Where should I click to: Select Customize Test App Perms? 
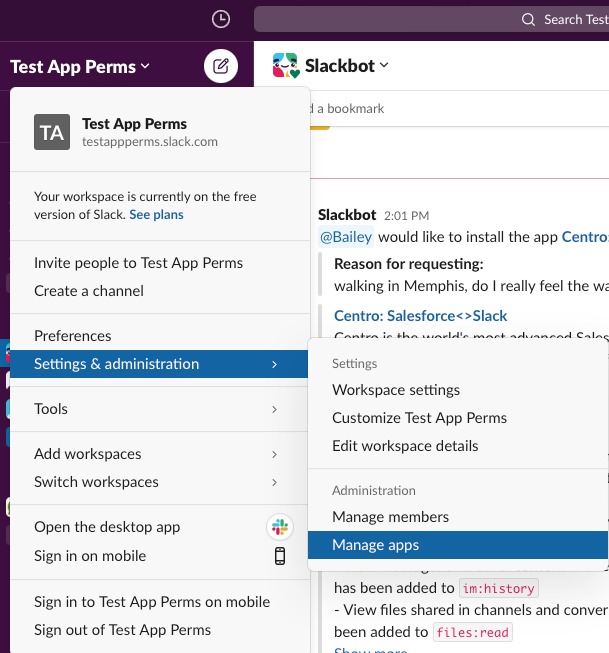tap(458, 418)
